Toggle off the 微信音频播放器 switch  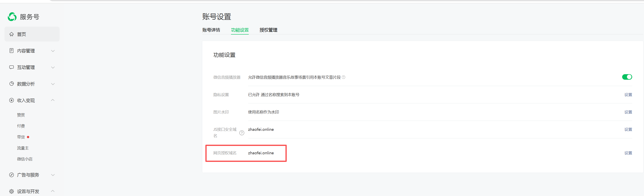(x=627, y=77)
